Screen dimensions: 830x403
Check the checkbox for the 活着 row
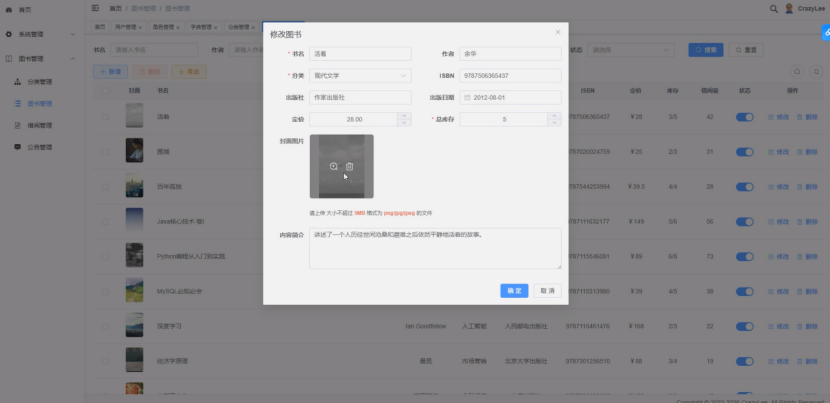point(105,117)
